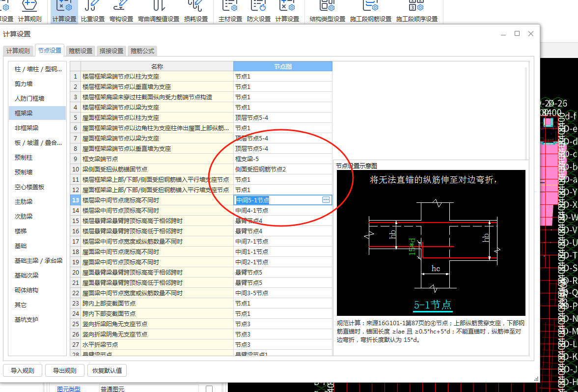
Task: Select the 次肋梁 category
Action: (x=38, y=217)
